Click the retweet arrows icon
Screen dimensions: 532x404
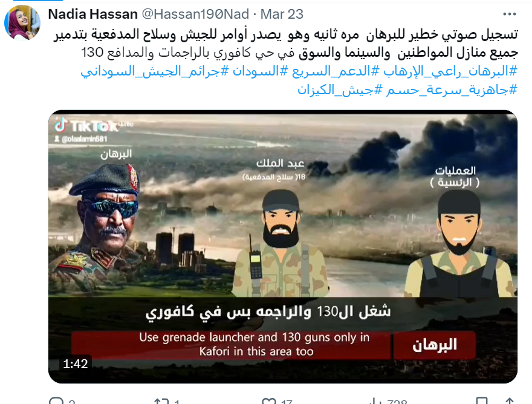[161, 401]
